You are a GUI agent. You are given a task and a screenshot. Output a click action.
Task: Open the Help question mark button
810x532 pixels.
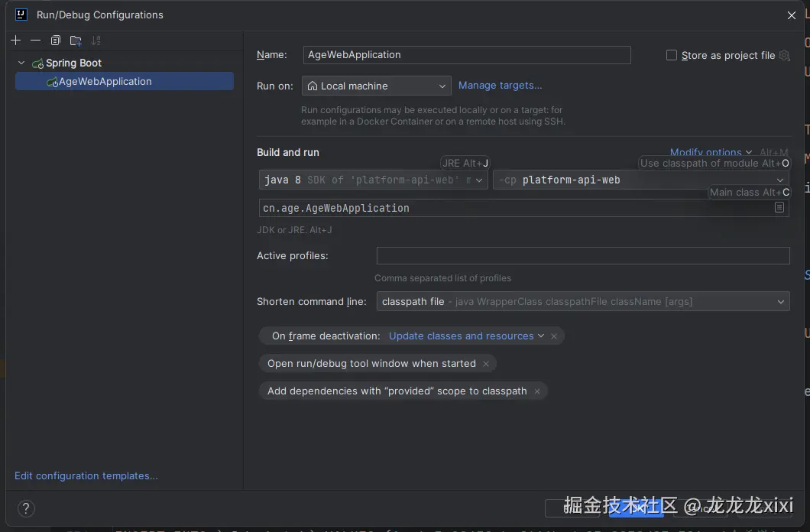coord(26,509)
